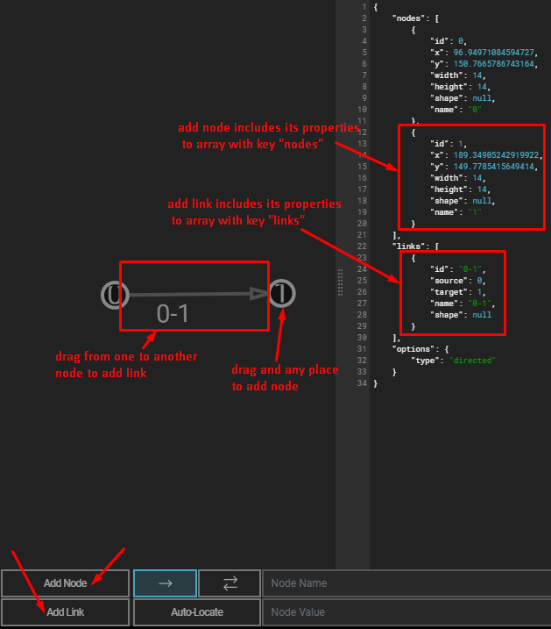Click the "target": 1 line
551x629 pixels.
pos(458,292)
